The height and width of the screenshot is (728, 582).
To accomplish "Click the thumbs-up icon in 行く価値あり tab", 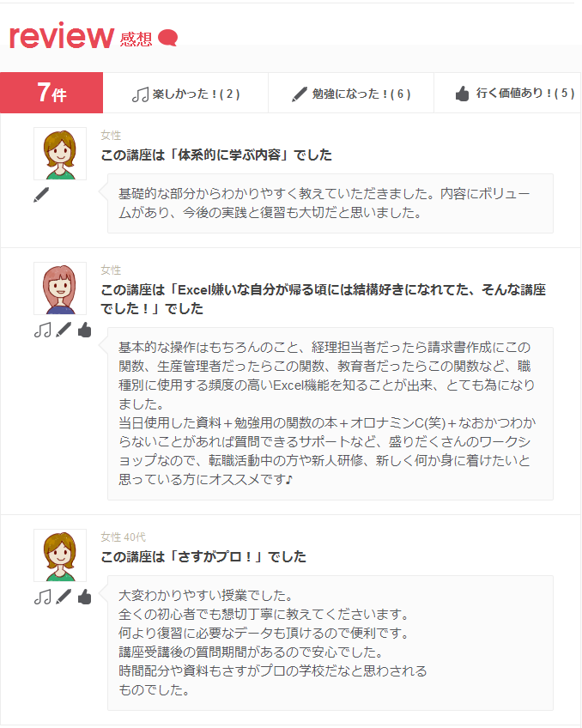I will (x=463, y=94).
